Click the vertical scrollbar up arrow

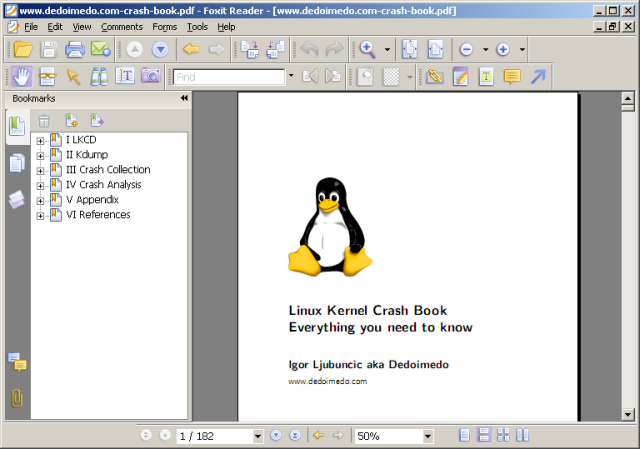[628, 98]
